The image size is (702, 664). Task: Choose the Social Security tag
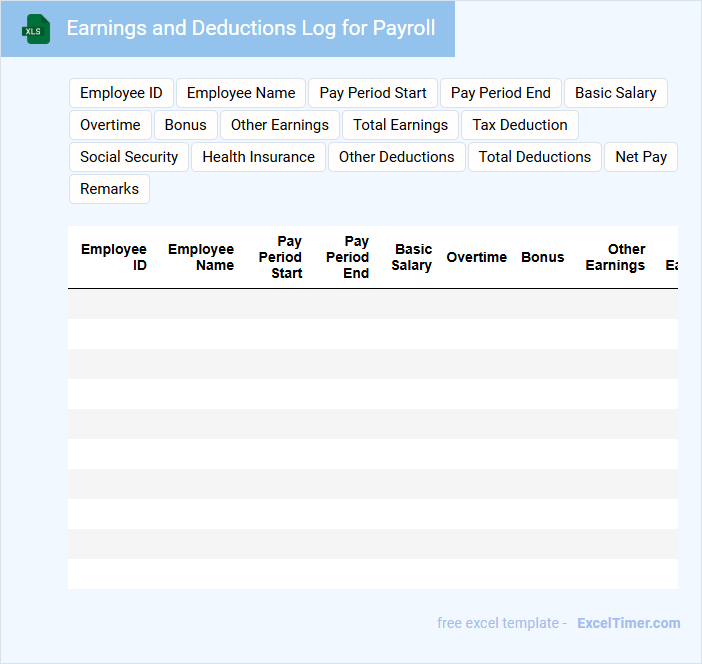[129, 157]
